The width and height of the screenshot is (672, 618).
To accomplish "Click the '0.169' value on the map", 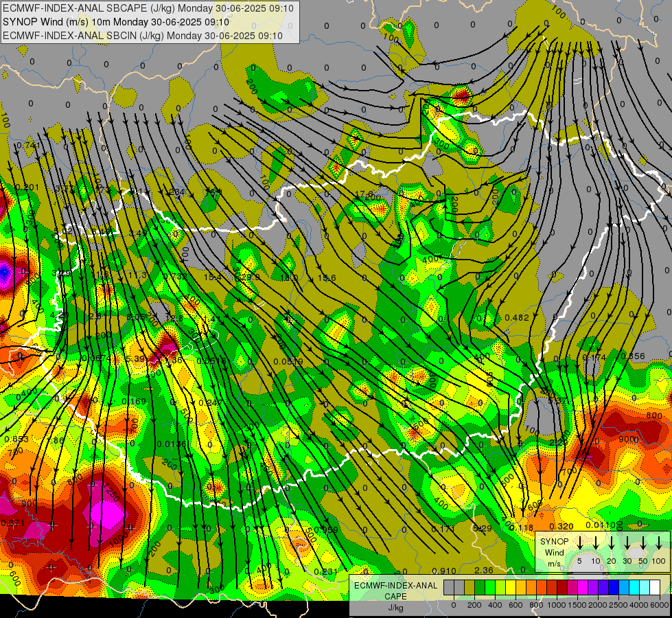I will click(134, 402).
